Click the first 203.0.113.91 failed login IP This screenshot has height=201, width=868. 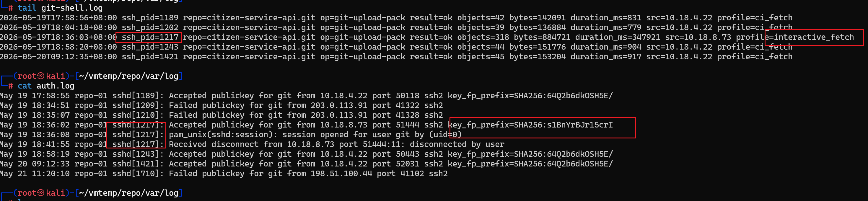339,105
